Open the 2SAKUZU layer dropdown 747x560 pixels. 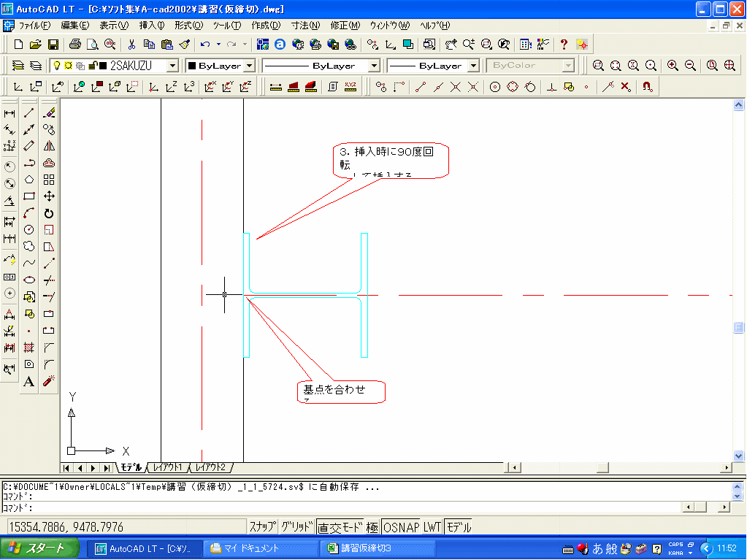click(173, 66)
